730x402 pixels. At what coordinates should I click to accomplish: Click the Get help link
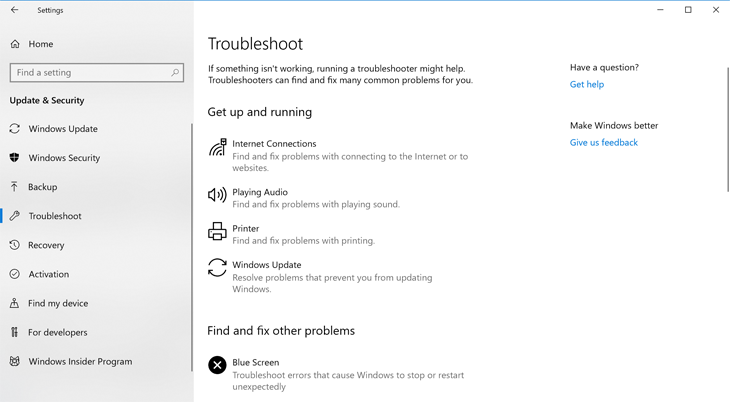pos(587,84)
